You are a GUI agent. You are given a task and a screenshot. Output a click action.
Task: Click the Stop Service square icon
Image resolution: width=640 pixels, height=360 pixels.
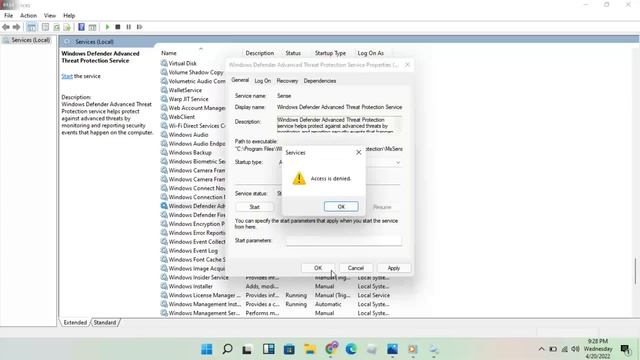click(x=118, y=27)
